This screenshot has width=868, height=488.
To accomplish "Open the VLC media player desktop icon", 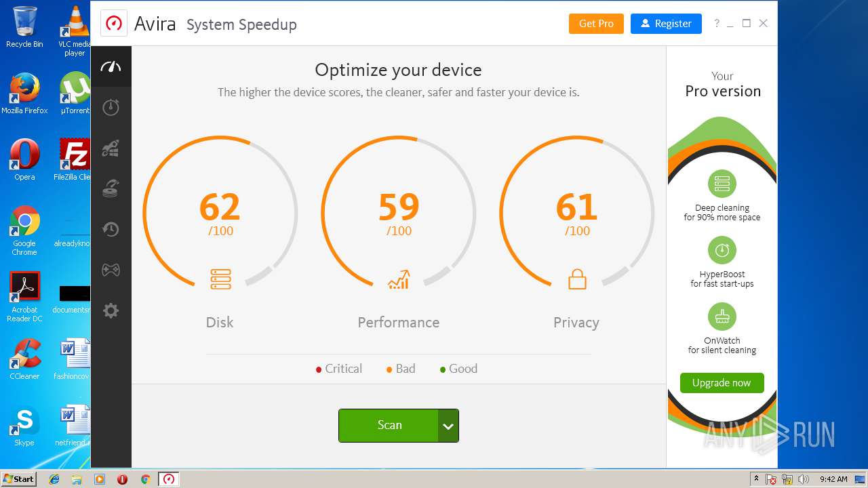I will point(75,31).
